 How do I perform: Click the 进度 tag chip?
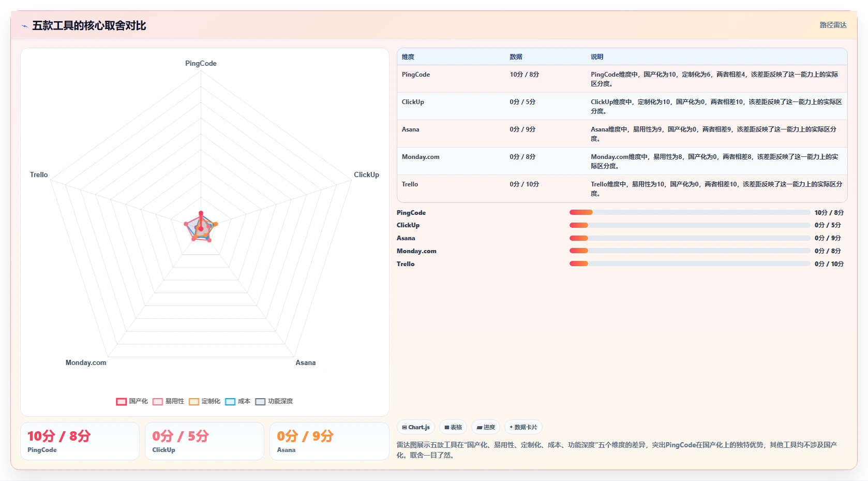point(486,427)
